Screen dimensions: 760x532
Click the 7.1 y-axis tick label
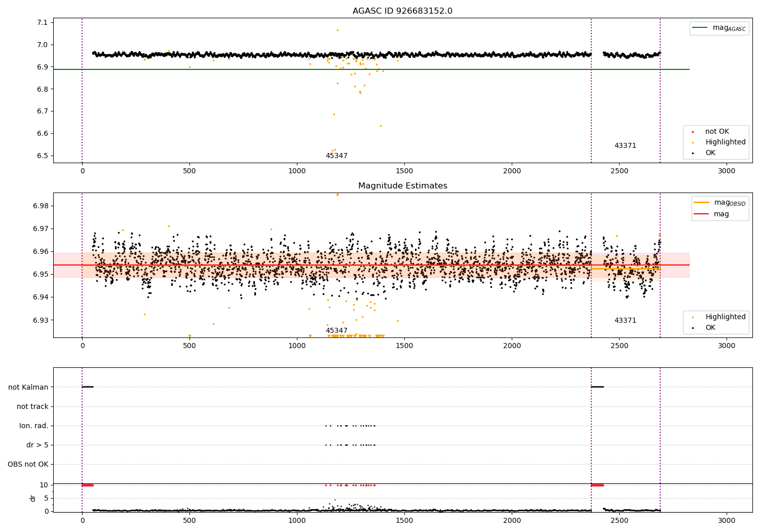[42, 22]
